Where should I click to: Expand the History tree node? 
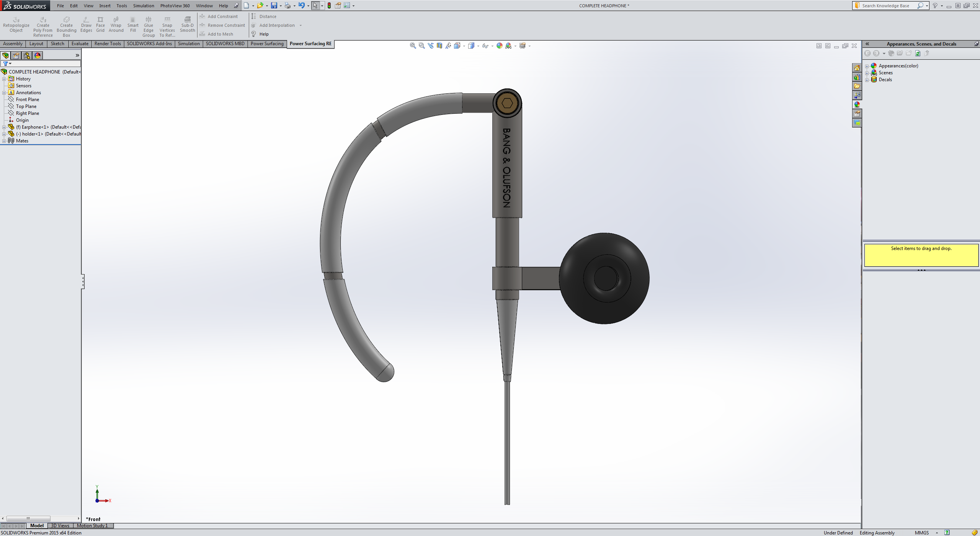click(x=4, y=79)
